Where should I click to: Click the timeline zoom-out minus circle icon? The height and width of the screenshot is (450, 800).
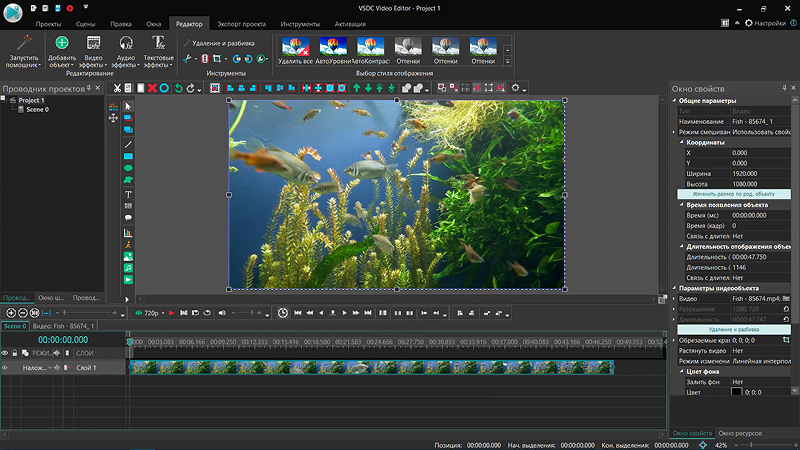click(x=22, y=313)
